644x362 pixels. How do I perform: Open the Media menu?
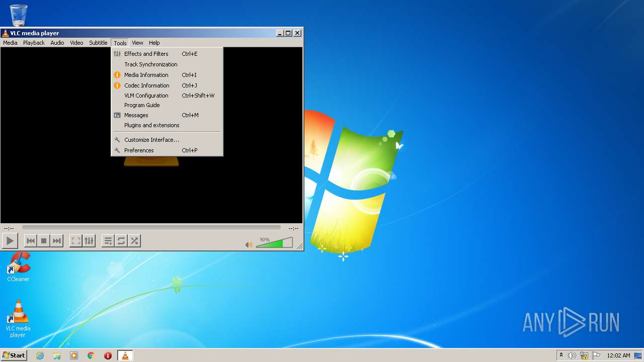[10, 43]
